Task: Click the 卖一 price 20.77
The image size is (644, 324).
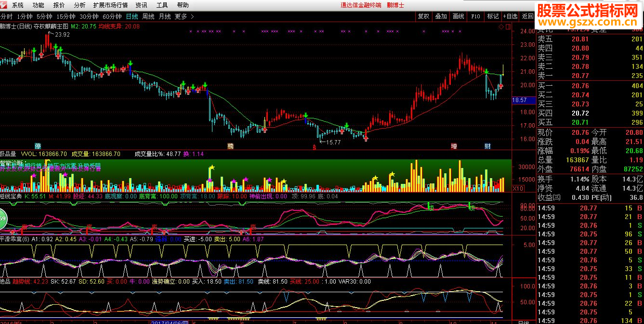Action: [x=580, y=76]
